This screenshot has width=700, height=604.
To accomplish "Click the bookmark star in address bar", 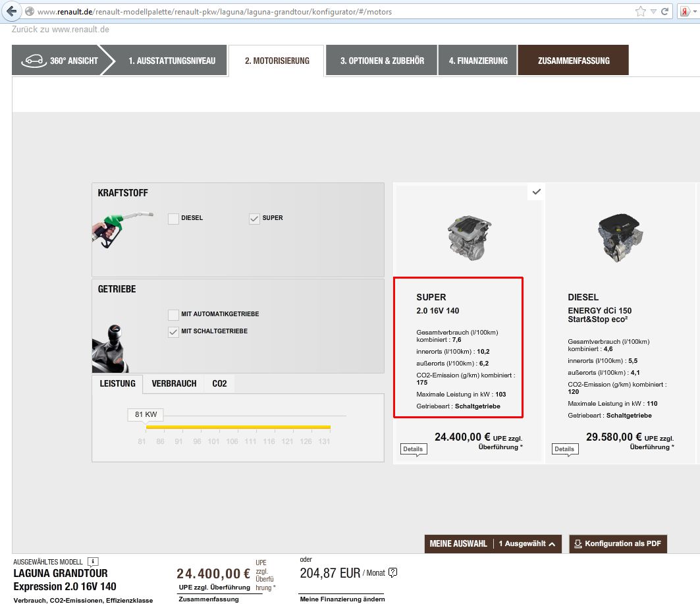I will point(640,12).
